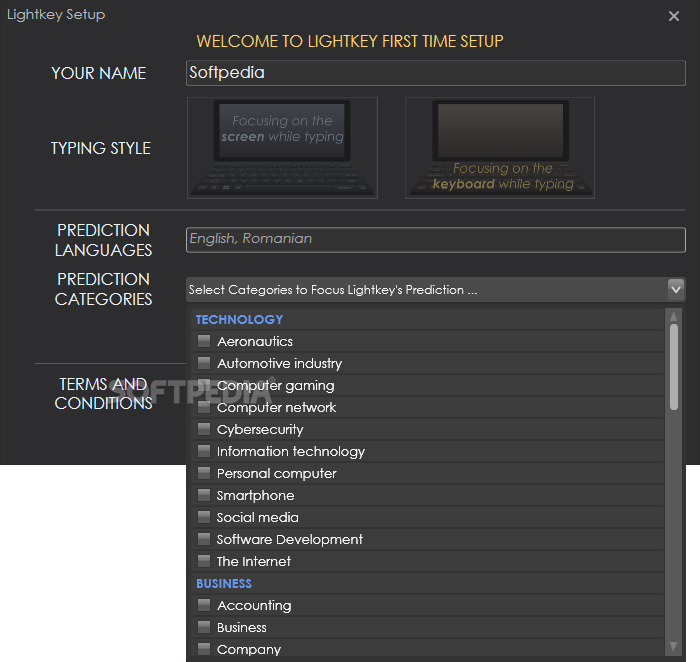Tick The Internet checkbox
The height and width of the screenshot is (662, 700).
(204, 561)
